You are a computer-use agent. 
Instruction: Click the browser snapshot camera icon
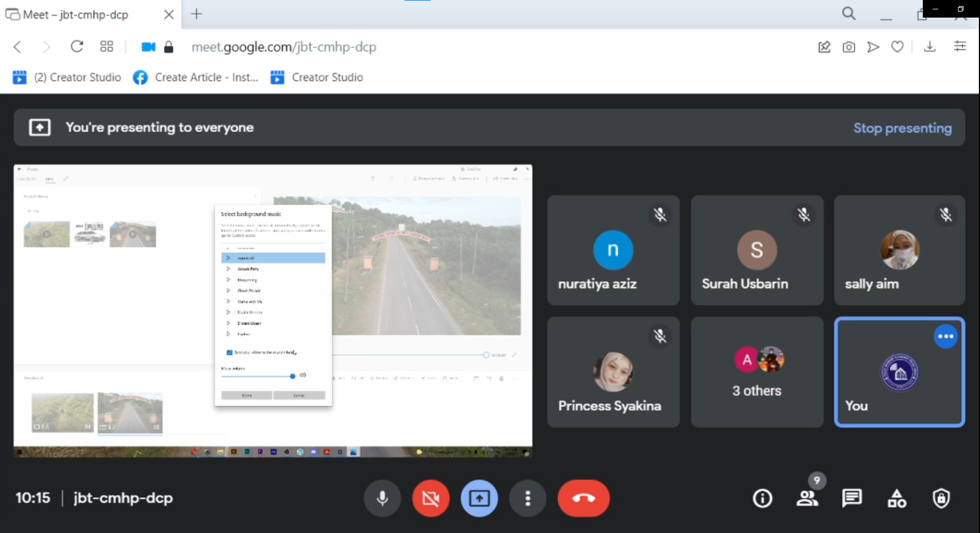coord(848,47)
